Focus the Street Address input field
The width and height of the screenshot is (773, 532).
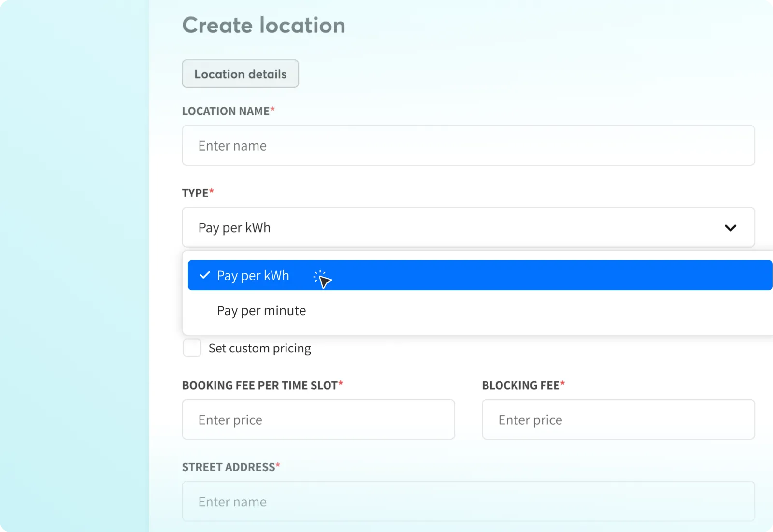[x=468, y=502]
